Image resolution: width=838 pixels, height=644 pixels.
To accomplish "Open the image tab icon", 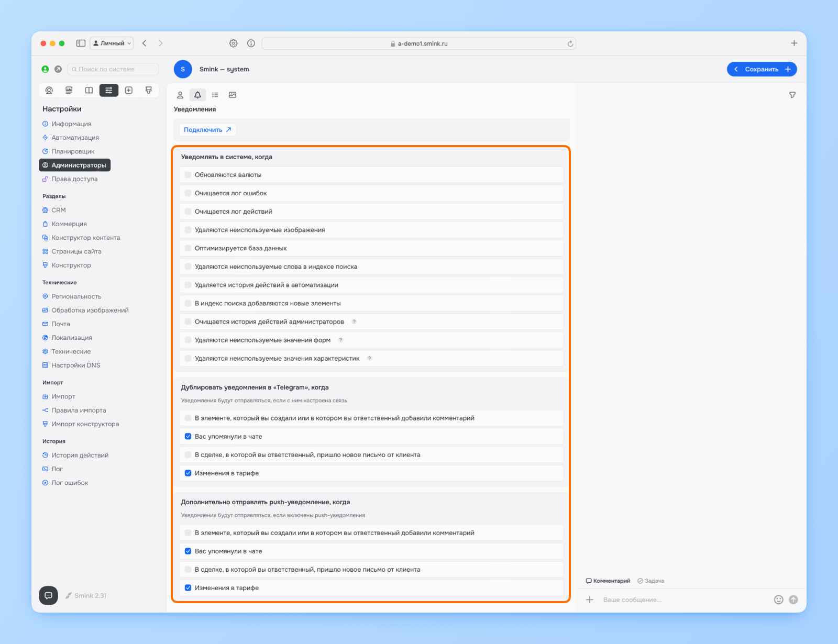I will coord(233,95).
